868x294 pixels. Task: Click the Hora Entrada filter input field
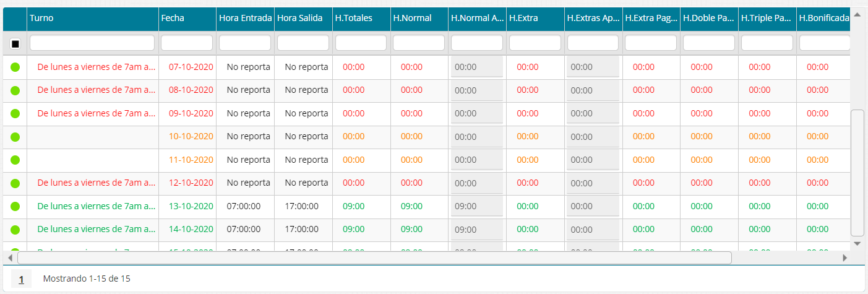[245, 43]
